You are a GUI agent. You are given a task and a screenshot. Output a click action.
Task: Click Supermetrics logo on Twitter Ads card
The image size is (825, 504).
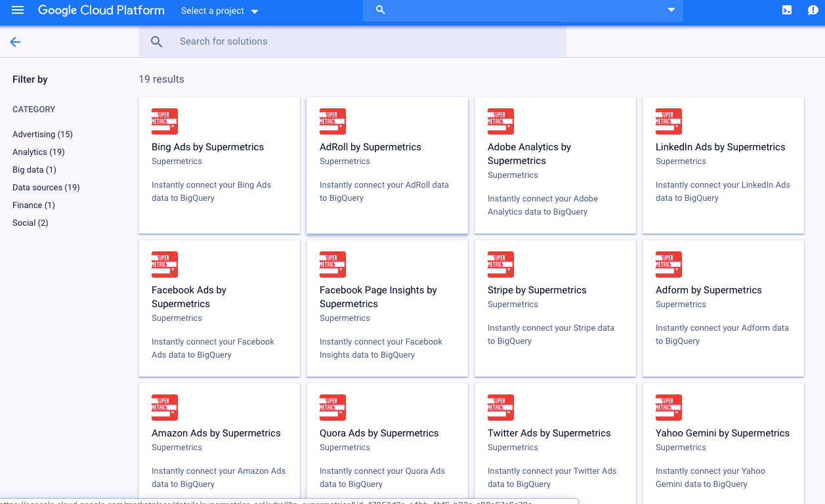click(x=501, y=408)
